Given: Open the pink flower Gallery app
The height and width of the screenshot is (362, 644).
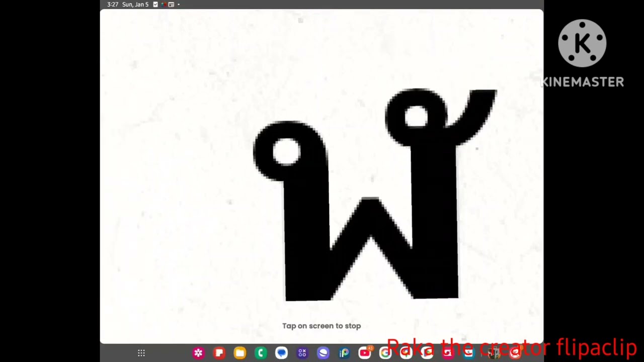Looking at the screenshot, I should coord(198,353).
